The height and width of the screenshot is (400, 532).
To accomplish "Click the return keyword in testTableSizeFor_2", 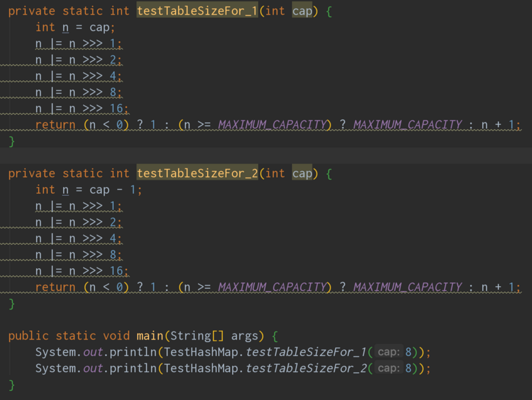I will (55, 287).
